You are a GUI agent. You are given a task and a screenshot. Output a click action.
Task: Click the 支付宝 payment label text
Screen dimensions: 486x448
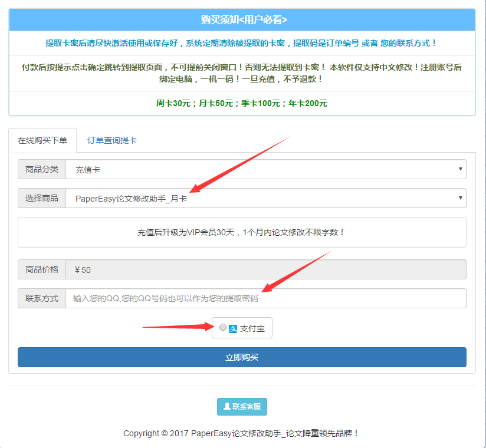pos(252,329)
